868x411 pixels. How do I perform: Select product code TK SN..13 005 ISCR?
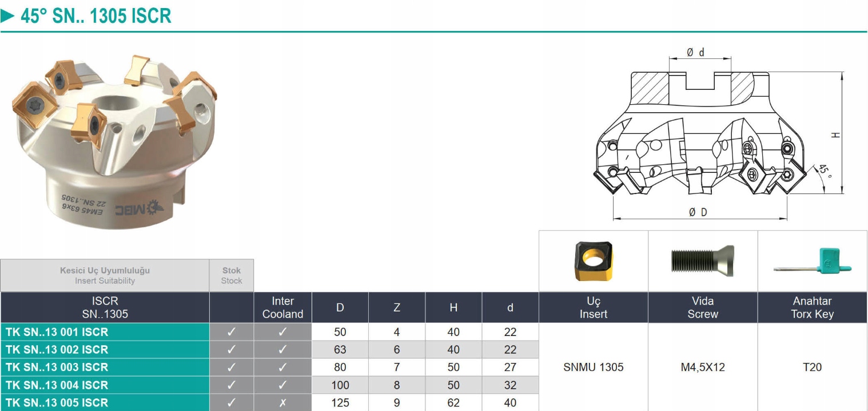coord(57,402)
